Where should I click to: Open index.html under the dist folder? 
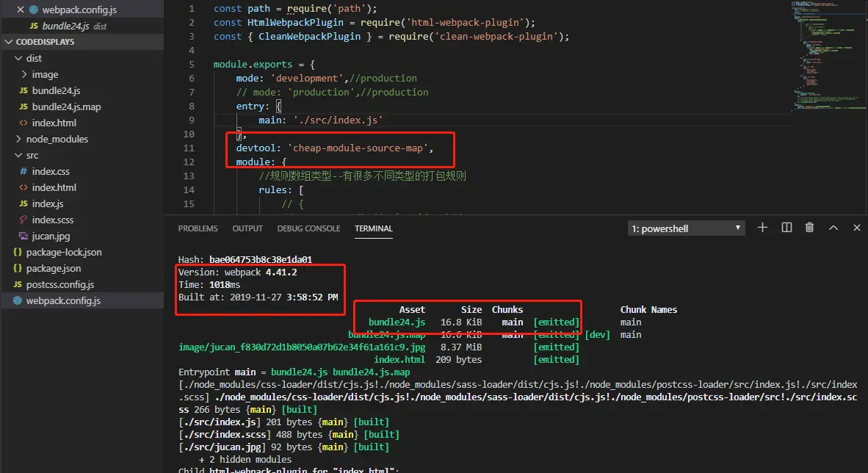pos(54,123)
